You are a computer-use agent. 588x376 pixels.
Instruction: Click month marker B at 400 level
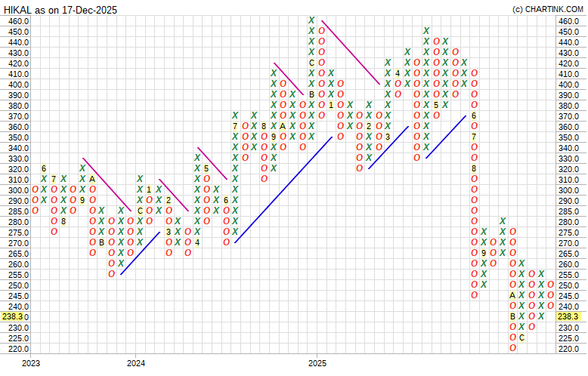311,94
